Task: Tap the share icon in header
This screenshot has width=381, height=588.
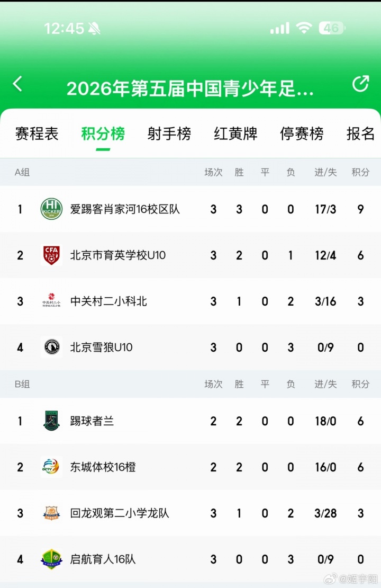Action: (x=360, y=84)
